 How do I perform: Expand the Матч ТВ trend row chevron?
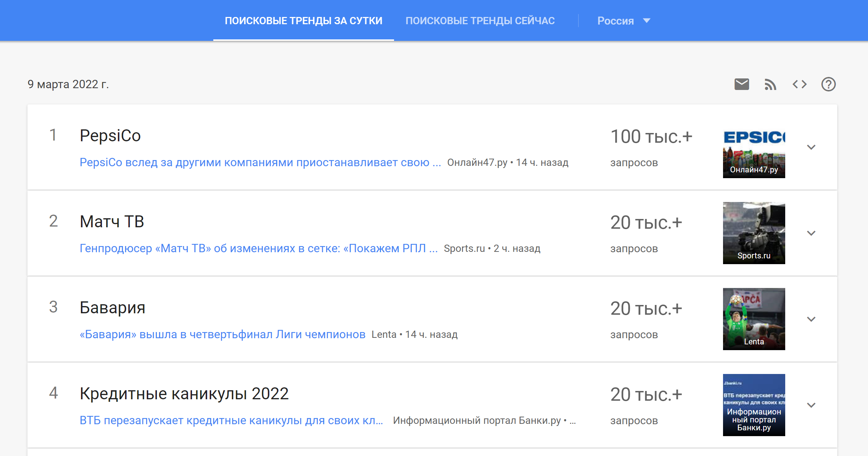tap(811, 233)
